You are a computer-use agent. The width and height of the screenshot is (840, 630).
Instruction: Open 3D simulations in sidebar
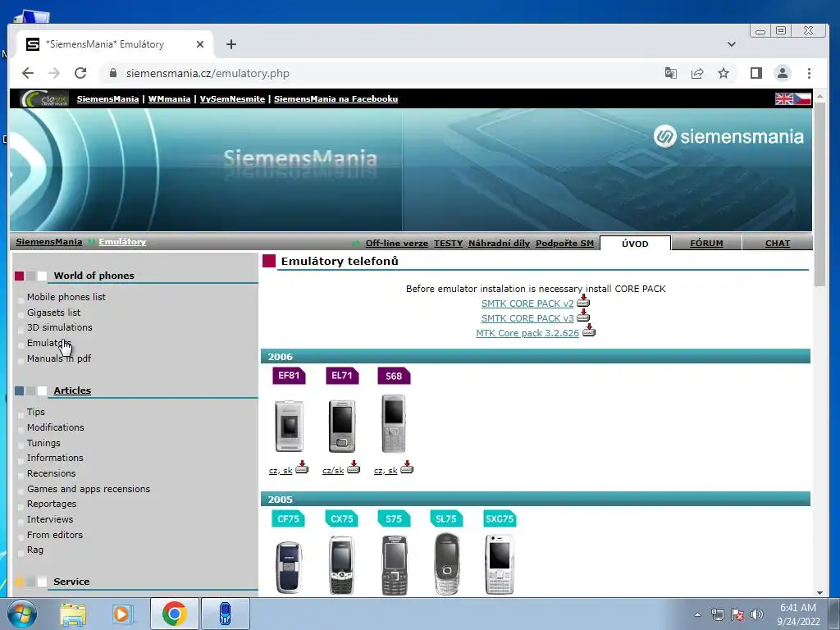[59, 327]
